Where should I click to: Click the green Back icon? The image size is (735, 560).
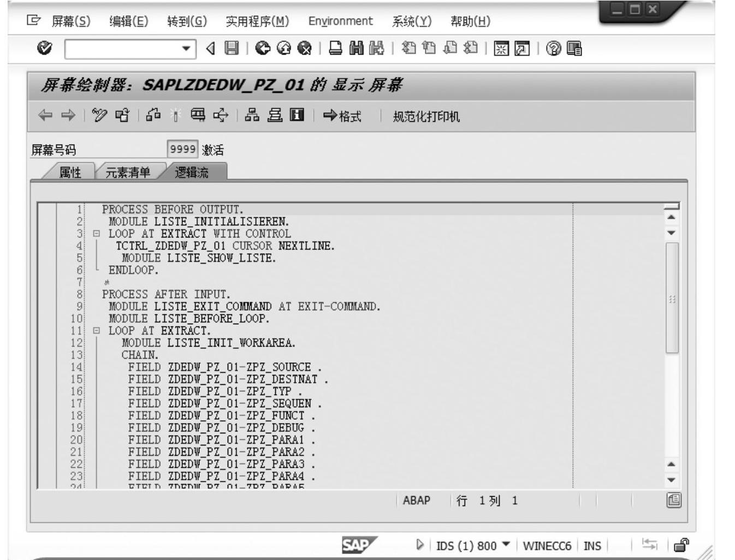[x=263, y=49]
